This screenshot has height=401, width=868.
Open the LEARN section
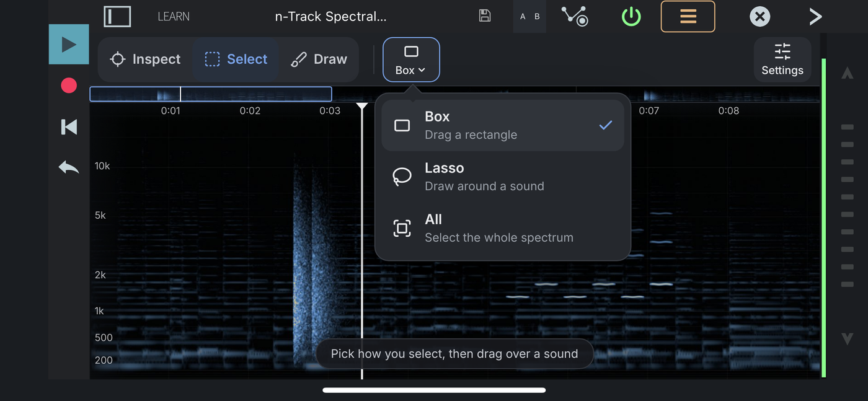pyautogui.click(x=174, y=17)
